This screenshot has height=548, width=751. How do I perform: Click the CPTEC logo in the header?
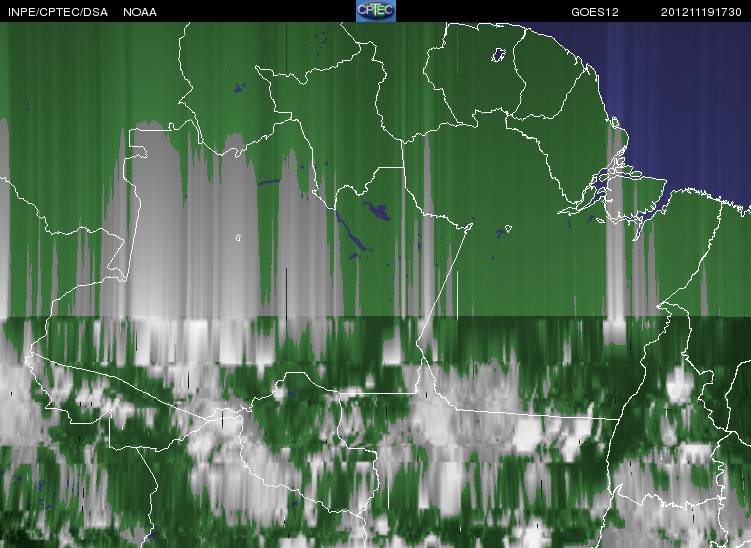click(376, 11)
